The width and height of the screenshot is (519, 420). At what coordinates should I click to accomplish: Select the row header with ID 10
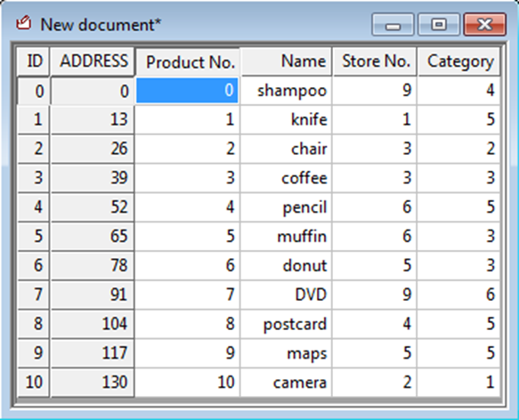[x=34, y=382]
